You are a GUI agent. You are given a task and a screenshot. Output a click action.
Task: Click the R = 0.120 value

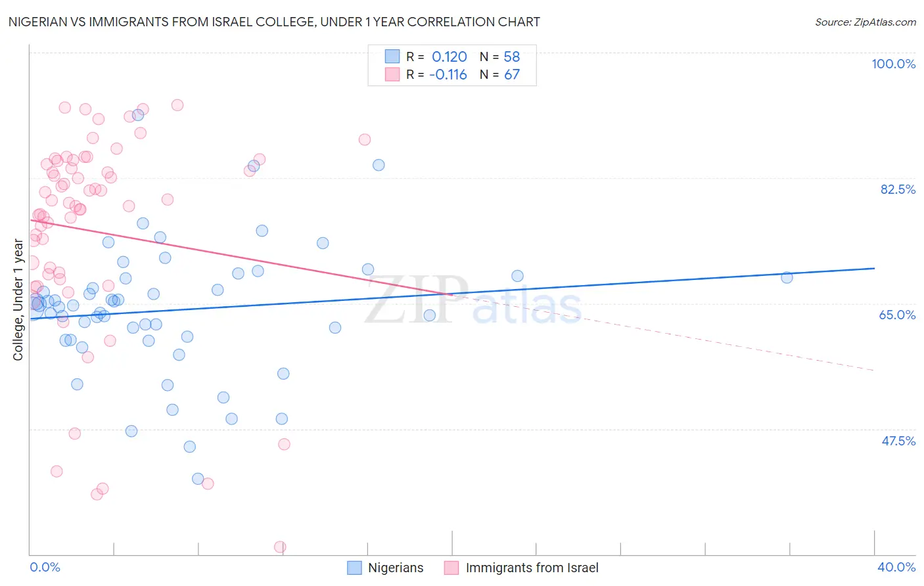click(x=436, y=56)
